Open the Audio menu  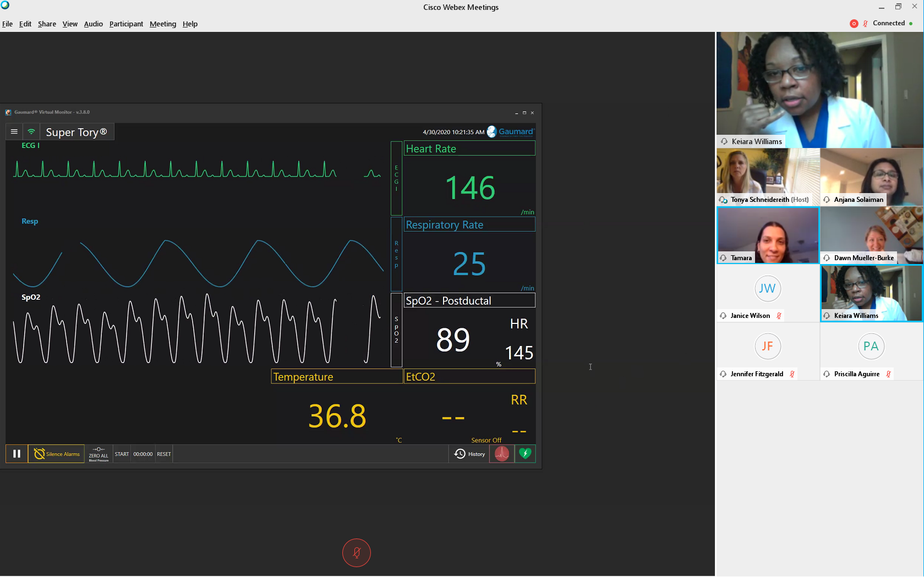[94, 24]
